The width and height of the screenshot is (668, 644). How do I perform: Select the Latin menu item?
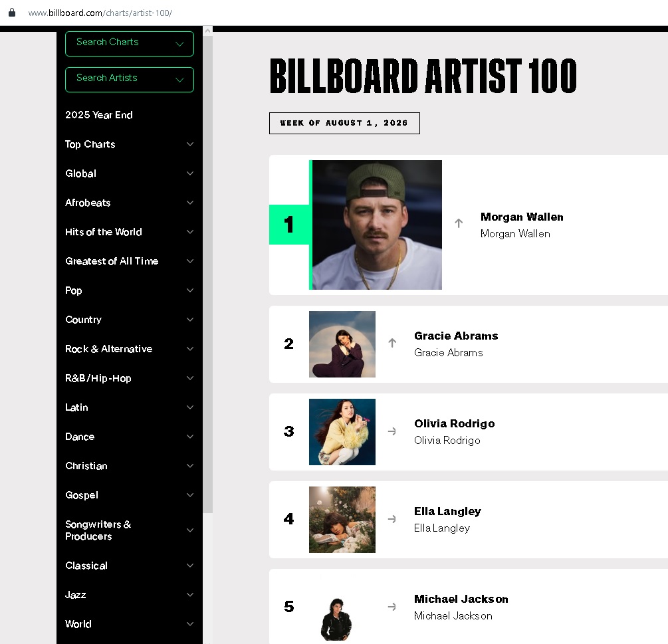[130, 407]
